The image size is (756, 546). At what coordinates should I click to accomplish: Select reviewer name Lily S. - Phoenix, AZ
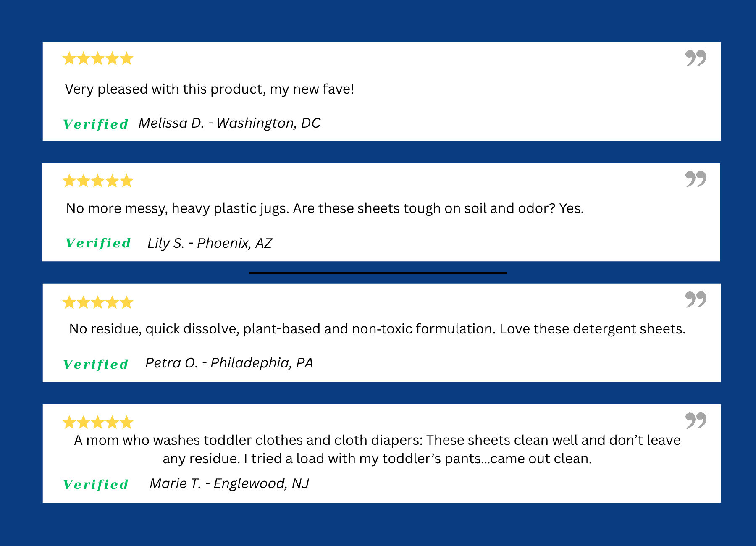[210, 243]
